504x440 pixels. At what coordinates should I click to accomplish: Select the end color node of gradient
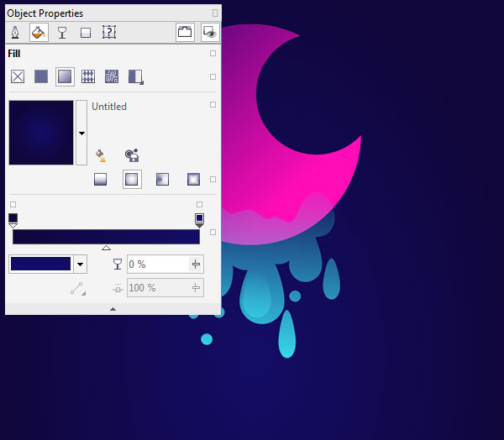[199, 220]
